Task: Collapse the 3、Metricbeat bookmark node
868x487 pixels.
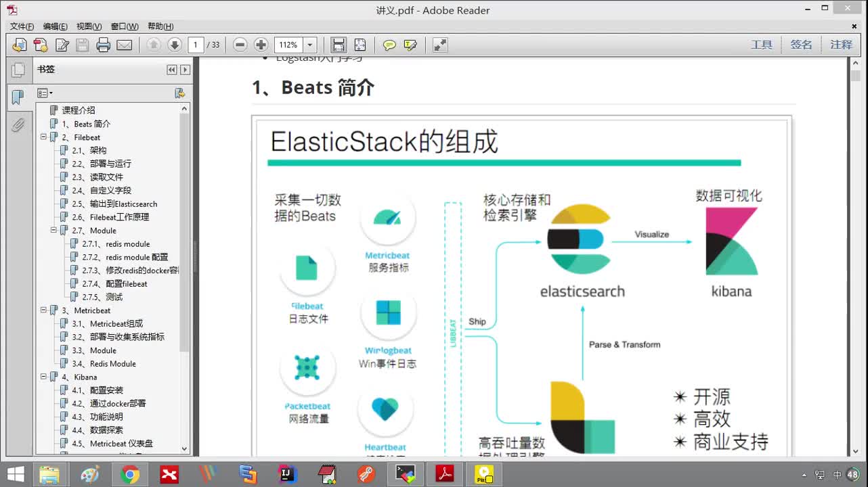Action: 44,310
